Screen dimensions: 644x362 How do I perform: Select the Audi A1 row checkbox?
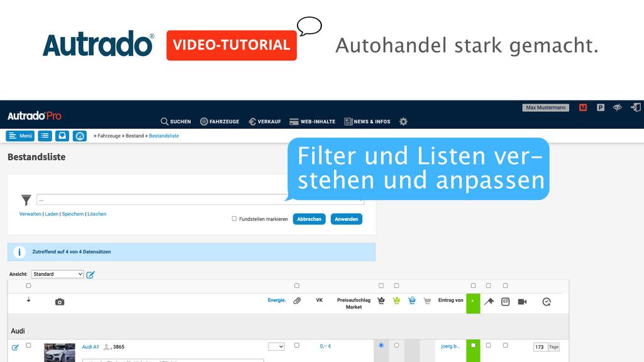(28, 346)
